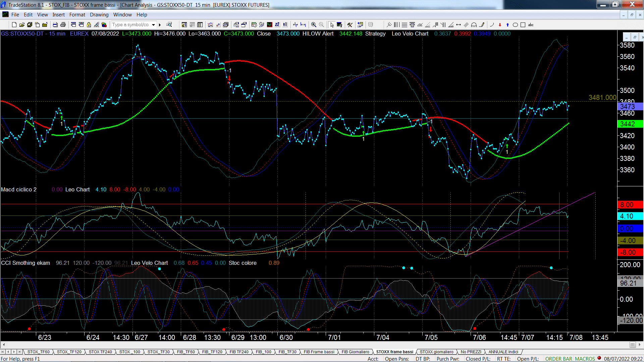Open the Drawing menu
This screenshot has height=362, width=644.
click(x=99, y=15)
